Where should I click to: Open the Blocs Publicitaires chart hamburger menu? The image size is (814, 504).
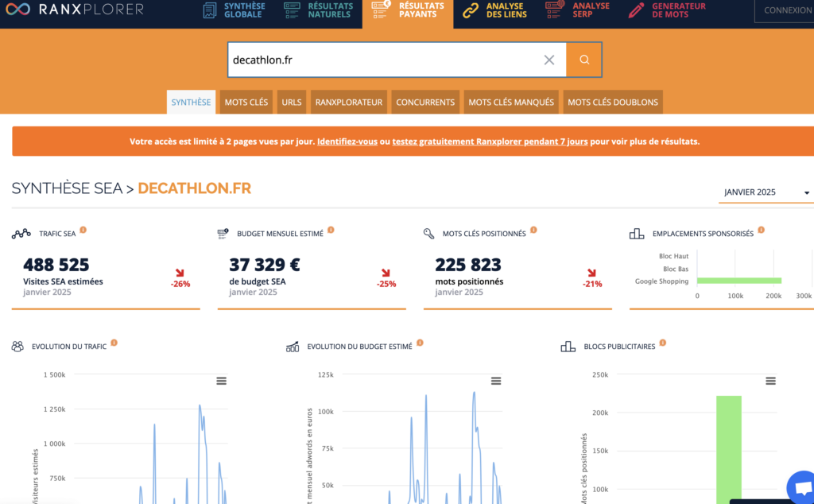pos(770,381)
